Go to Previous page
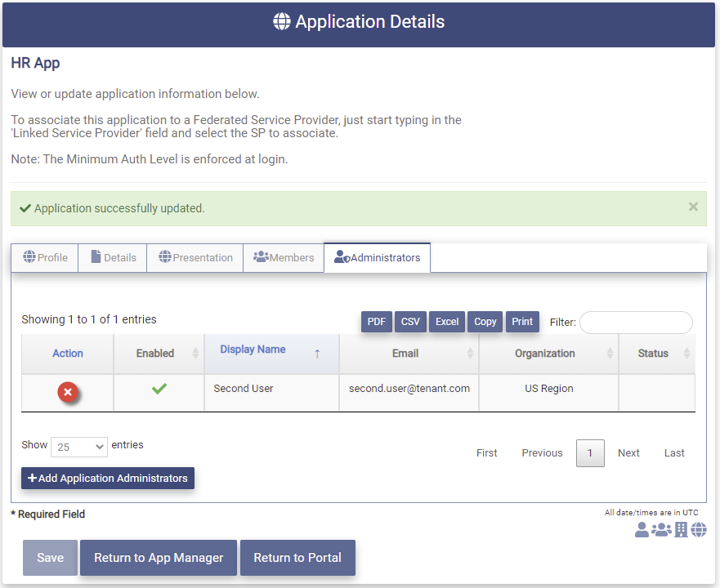The width and height of the screenshot is (720, 588). pos(542,453)
